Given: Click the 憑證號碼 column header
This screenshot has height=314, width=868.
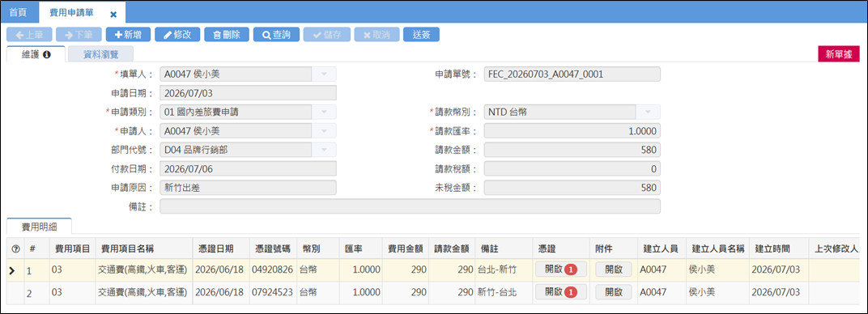Looking at the screenshot, I should pyautogui.click(x=273, y=248).
